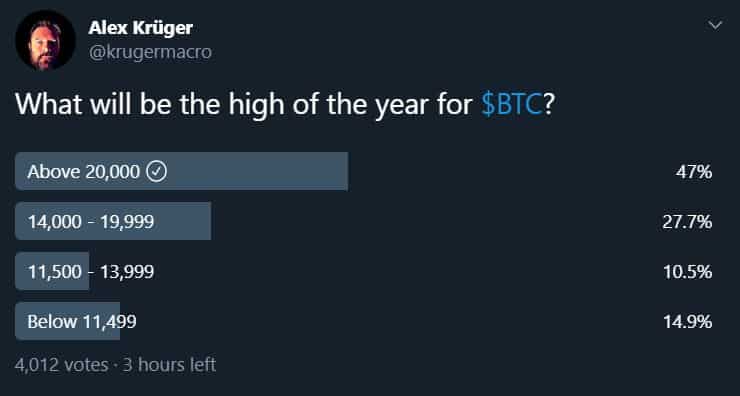Click the right end of the 27.7% poll bar
Image resolution: width=740 pixels, height=396 pixels.
click(x=207, y=221)
